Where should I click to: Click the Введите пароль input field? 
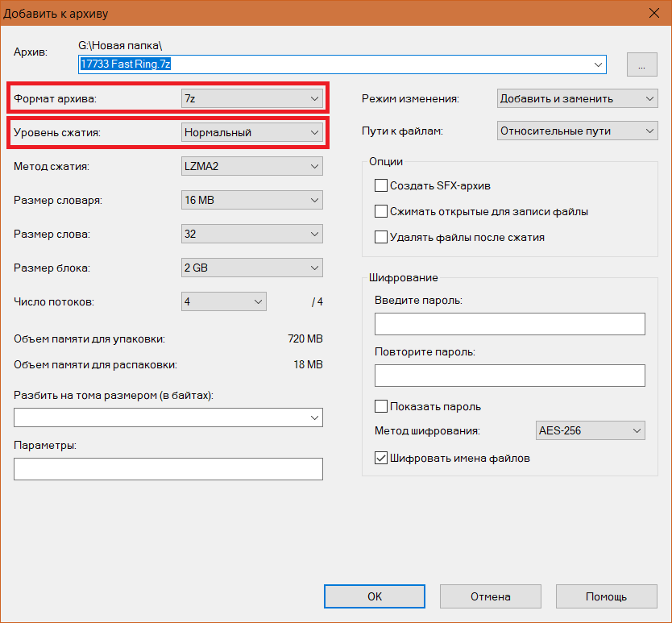point(509,324)
